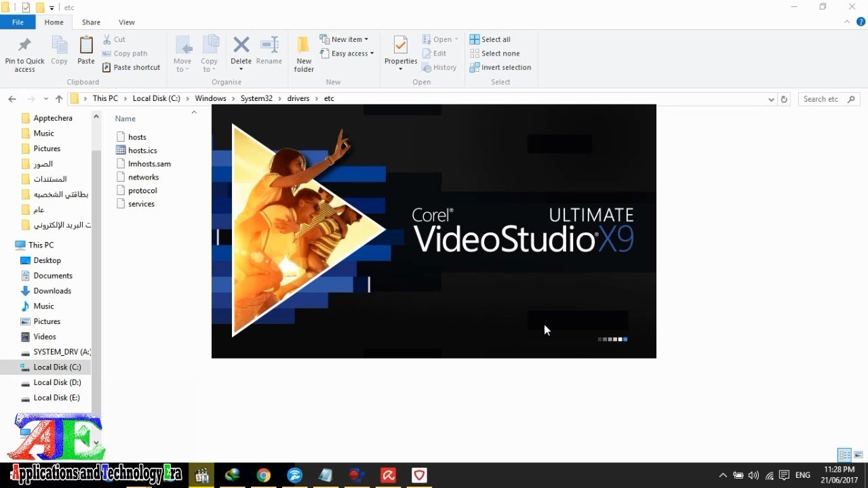The height and width of the screenshot is (488, 868).
Task: Switch to the View ribbon tab
Action: pos(127,22)
